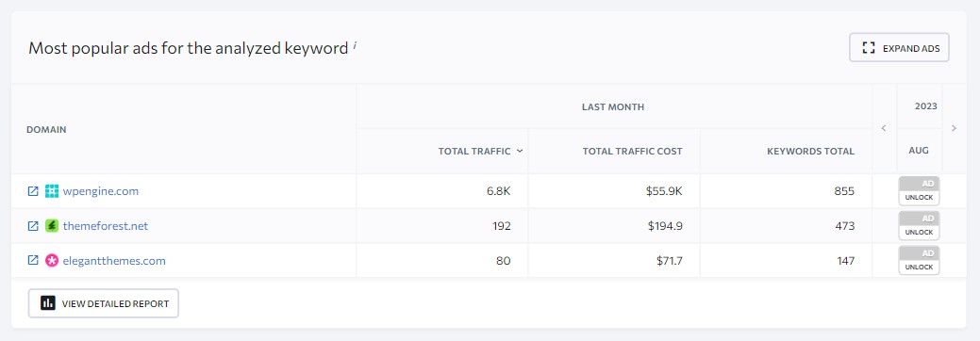Click info icon beside analyzed keyword title
Viewport: 980px width, 341px height.
coord(355,45)
